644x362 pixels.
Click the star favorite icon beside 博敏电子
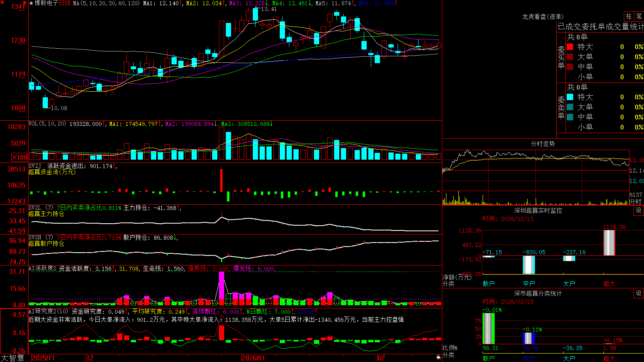coord(31,3)
